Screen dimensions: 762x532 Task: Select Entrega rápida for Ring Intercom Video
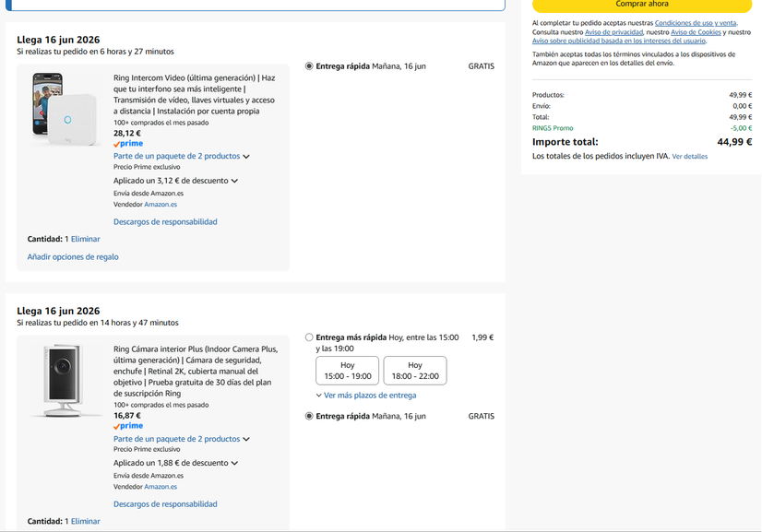309,66
